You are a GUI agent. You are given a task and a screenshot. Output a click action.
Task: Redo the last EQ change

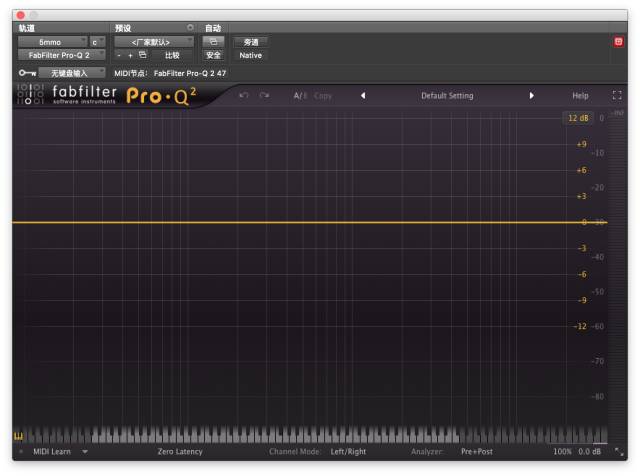tap(264, 96)
